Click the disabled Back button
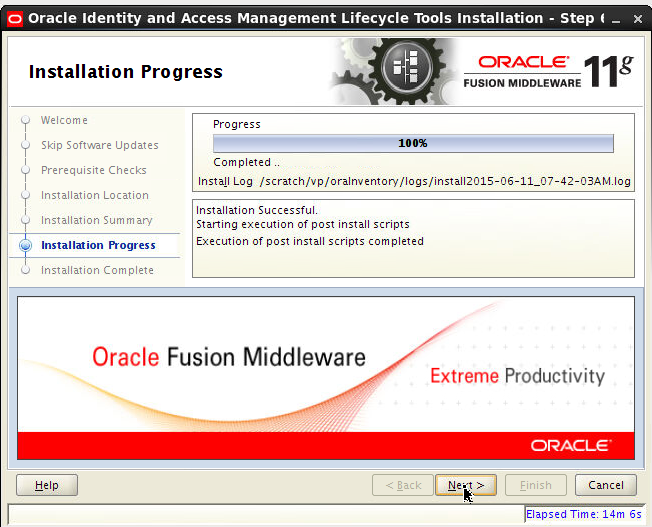The height and width of the screenshot is (527, 652). point(403,485)
